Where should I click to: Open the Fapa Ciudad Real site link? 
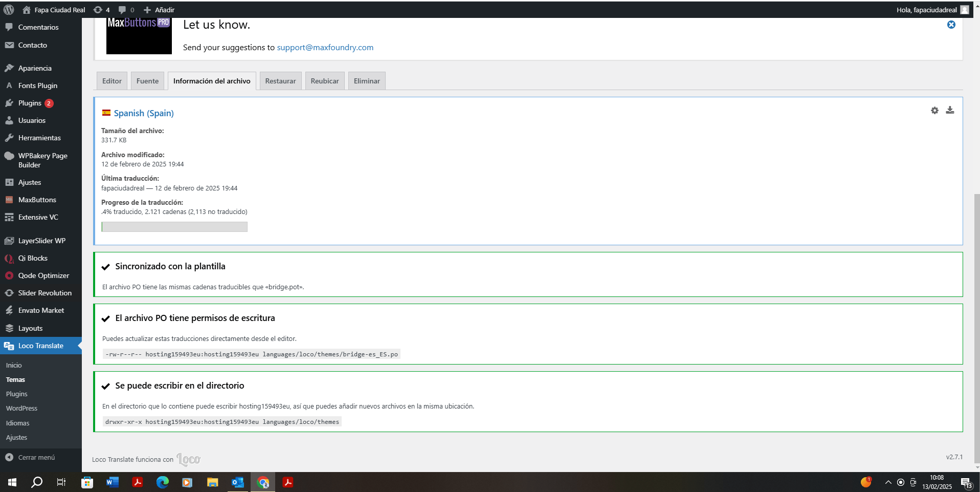(54, 10)
